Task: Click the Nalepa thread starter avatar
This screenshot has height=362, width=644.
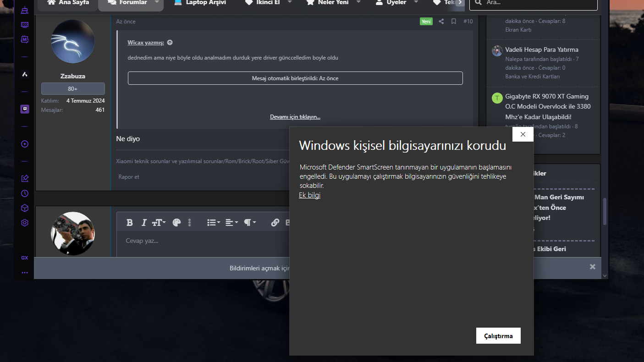Action: click(x=497, y=51)
